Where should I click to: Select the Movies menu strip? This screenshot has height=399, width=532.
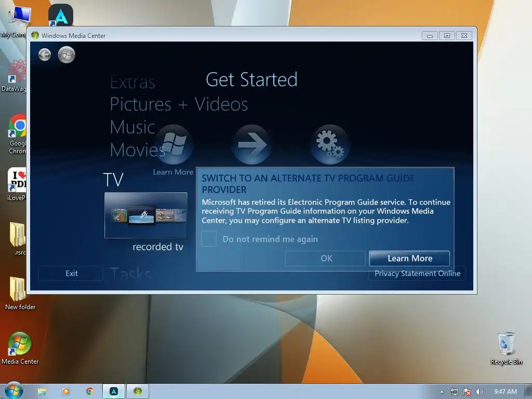click(x=137, y=150)
